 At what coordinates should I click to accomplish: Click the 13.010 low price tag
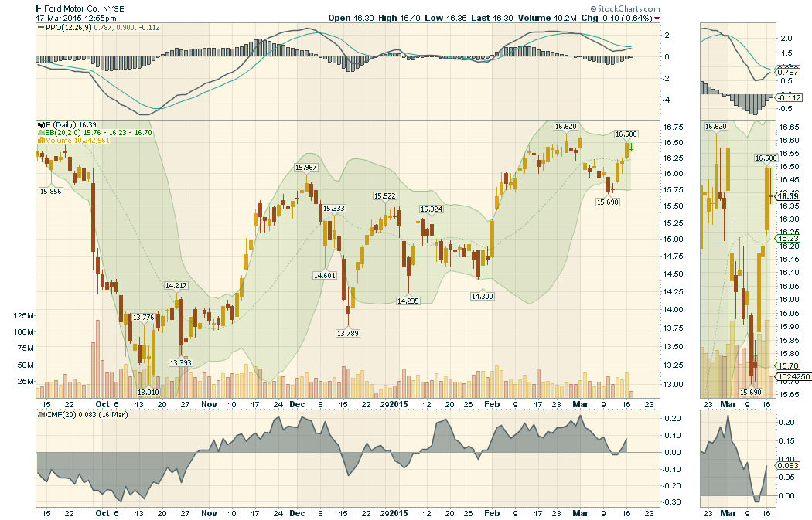[148, 392]
